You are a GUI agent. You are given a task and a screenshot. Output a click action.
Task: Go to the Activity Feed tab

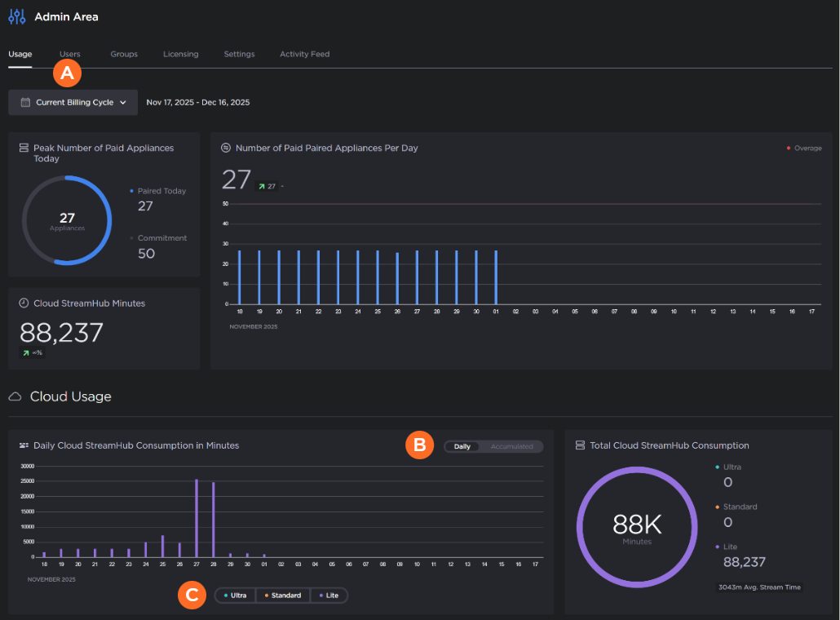304,55
